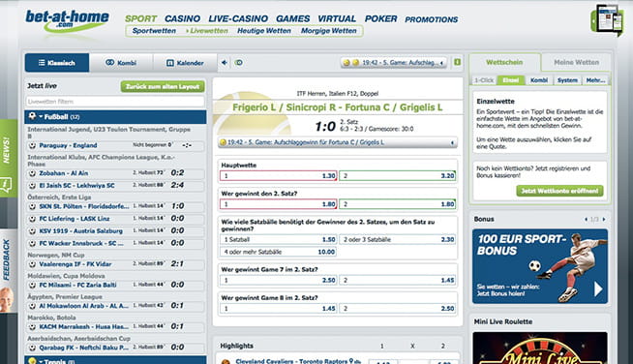The width and height of the screenshot is (633, 364).
Task: Go to Morgige Wetten sub-menu
Action: click(x=329, y=31)
